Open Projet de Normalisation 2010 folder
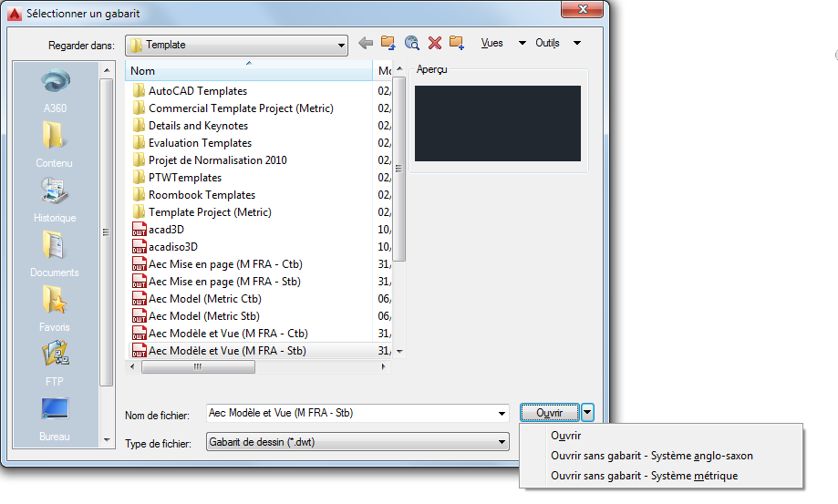This screenshot has width=838, height=504. pos(210,160)
